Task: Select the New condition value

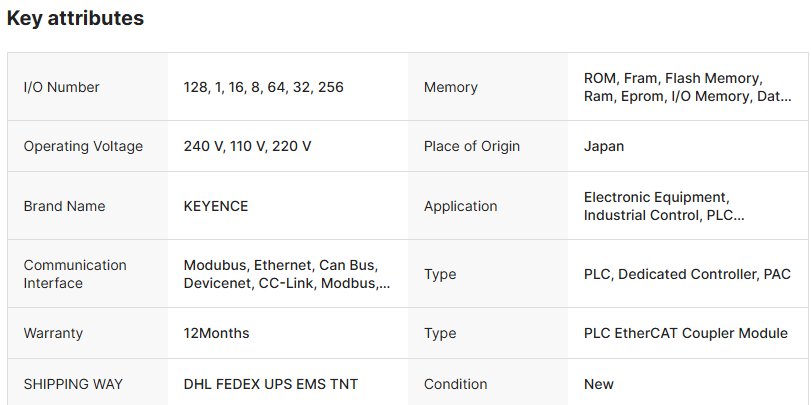Action: (599, 384)
